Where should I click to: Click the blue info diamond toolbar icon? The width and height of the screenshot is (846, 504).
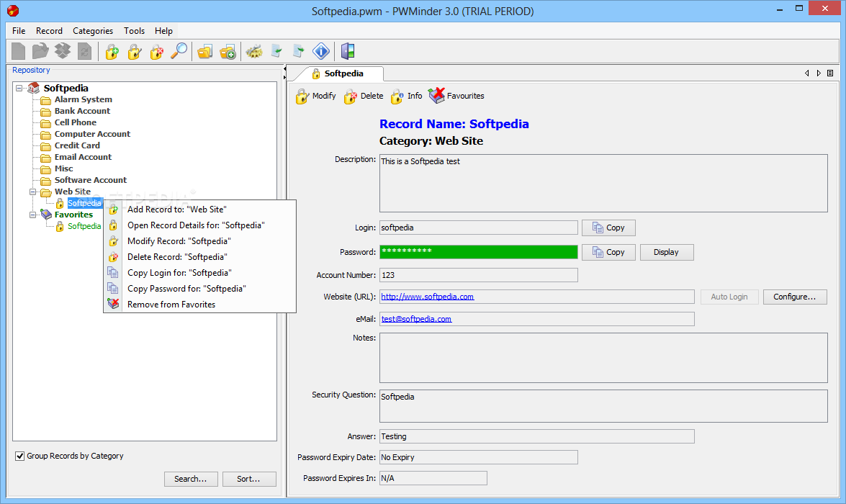321,51
